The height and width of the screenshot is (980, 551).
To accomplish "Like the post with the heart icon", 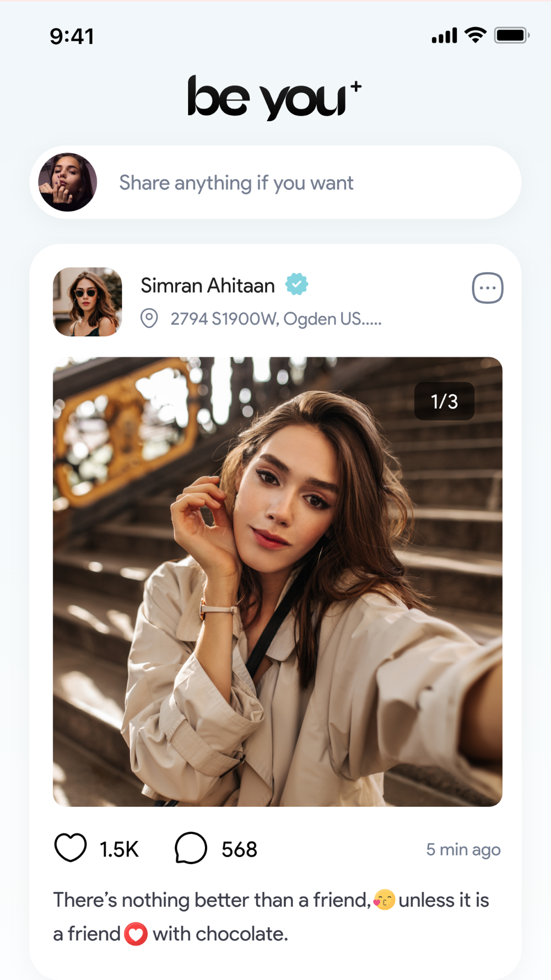I will tap(71, 848).
